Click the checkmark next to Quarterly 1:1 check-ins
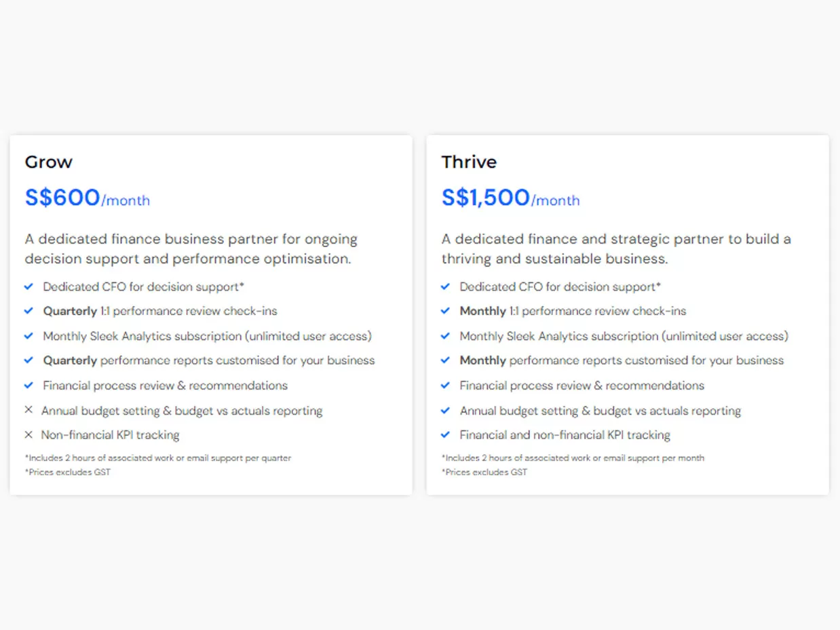Screen dimensions: 840x630 pos(29,311)
